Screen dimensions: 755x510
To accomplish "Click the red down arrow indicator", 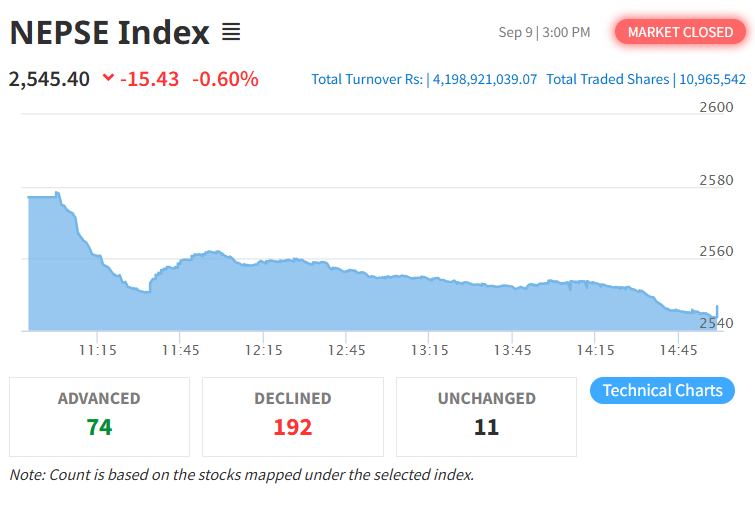I will pyautogui.click(x=108, y=77).
